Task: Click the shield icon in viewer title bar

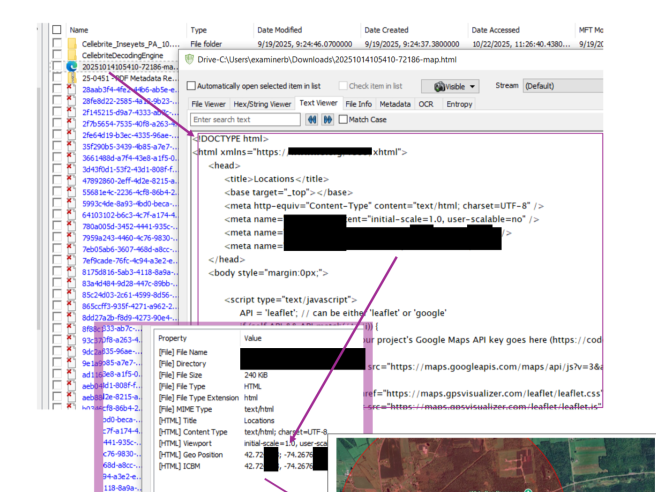Action: (x=191, y=60)
